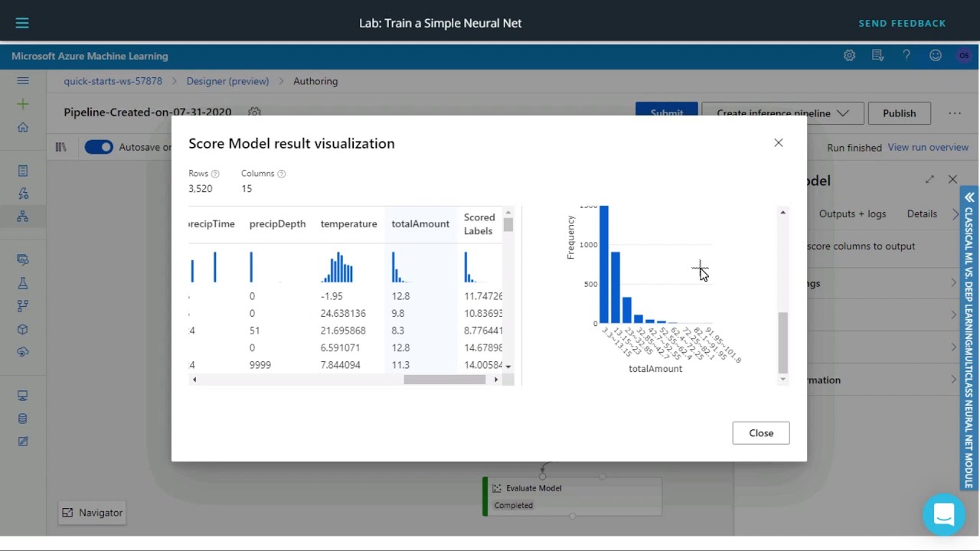This screenshot has width=980, height=551.
Task: Open the more options ellipsis menu
Action: (955, 113)
